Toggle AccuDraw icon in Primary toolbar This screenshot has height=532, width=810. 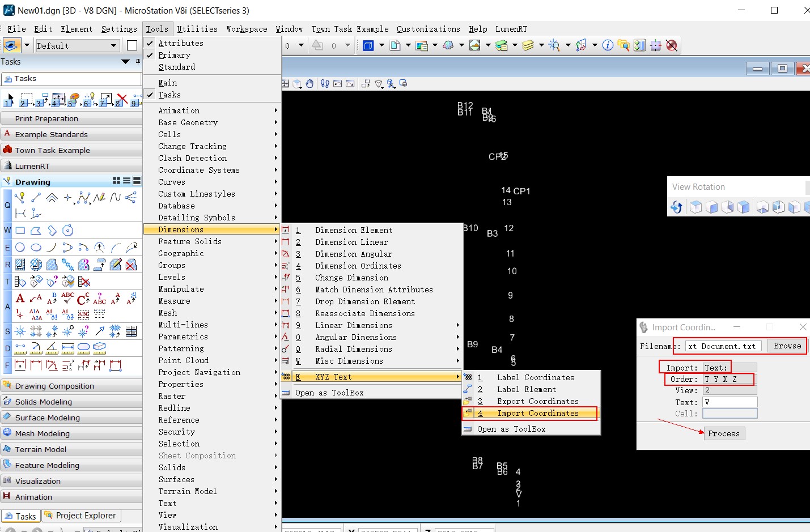coord(656,45)
